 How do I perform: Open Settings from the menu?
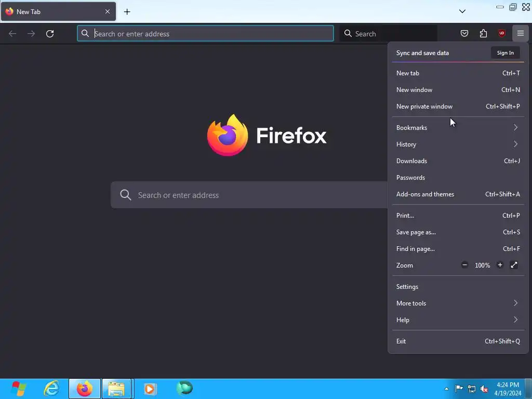(458, 287)
